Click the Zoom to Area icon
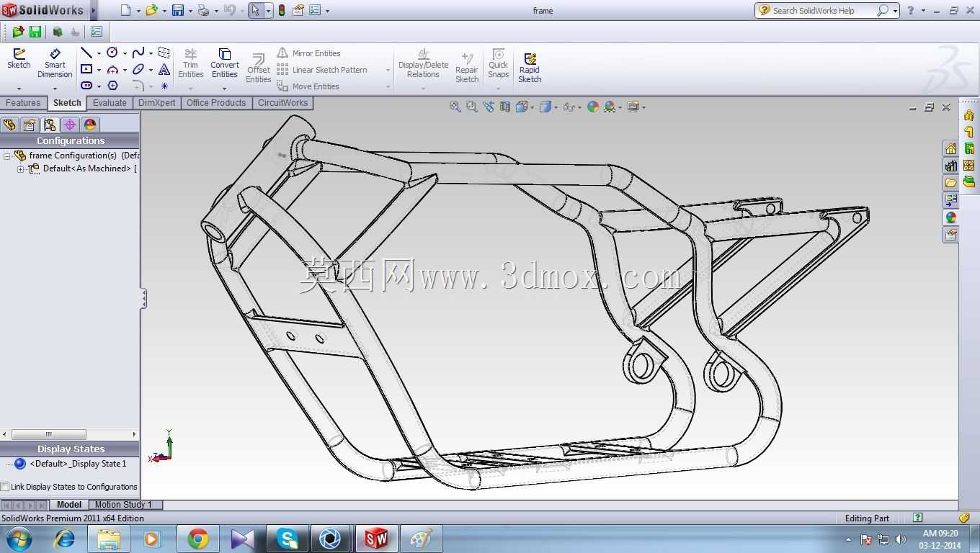The width and height of the screenshot is (980, 553). (471, 107)
